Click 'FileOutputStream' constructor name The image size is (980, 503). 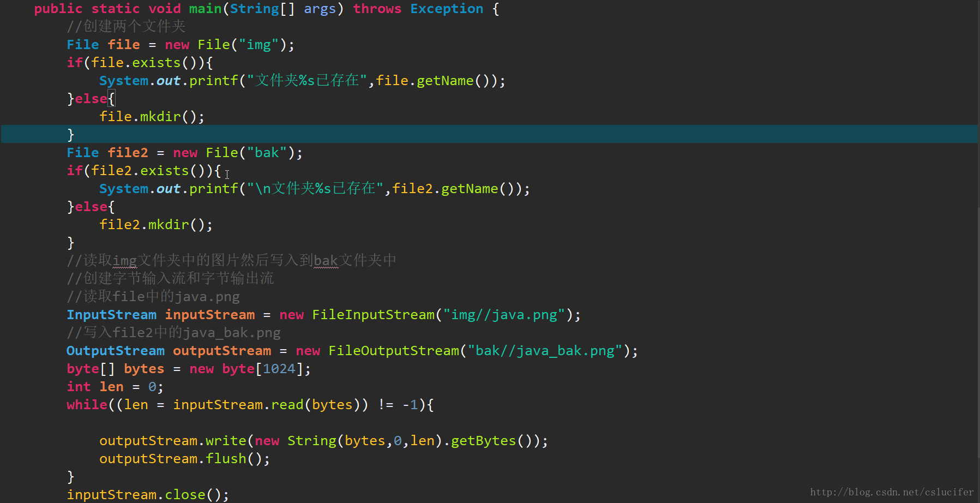coord(394,351)
